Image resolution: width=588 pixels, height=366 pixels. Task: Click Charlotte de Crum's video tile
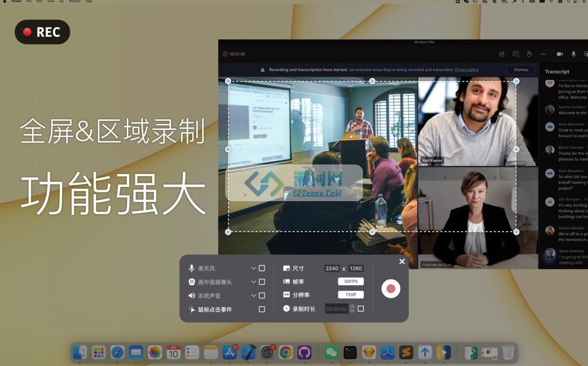478,218
